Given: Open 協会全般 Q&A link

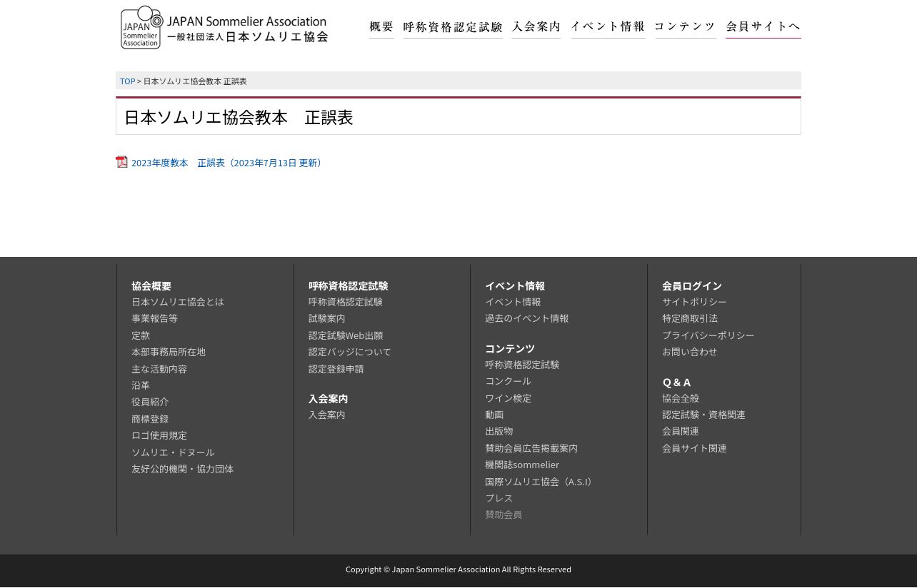Looking at the screenshot, I should coord(681,398).
